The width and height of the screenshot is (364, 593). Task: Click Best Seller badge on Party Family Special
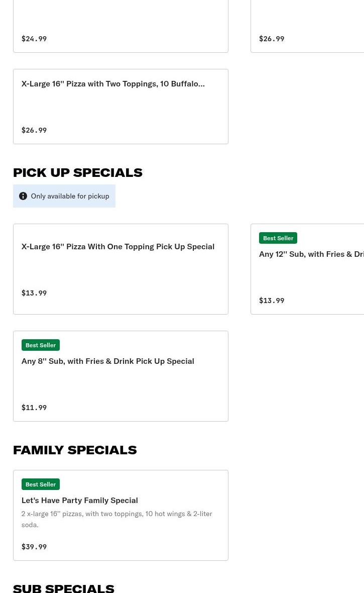point(41,484)
